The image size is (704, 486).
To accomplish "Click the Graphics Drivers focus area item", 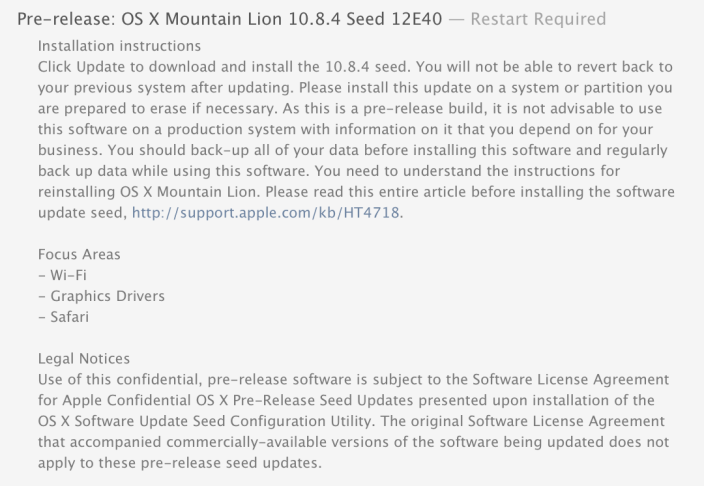I will pyautogui.click(x=101, y=296).
